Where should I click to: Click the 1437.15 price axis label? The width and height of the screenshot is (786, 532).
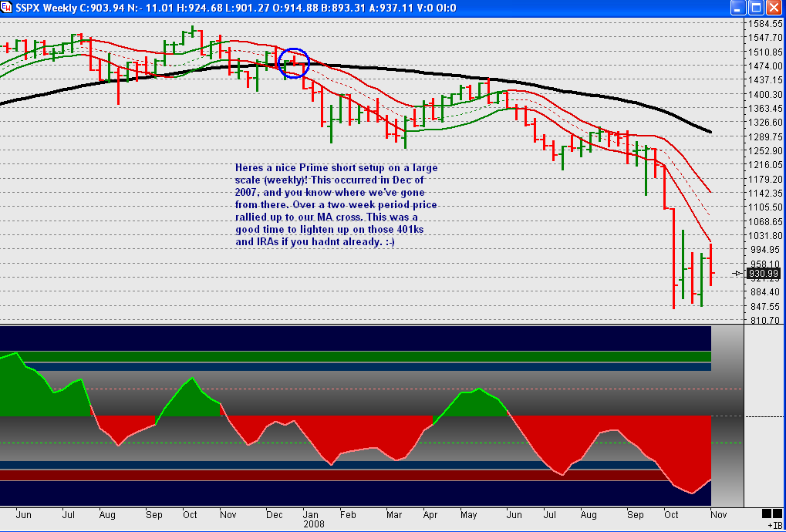click(x=764, y=80)
